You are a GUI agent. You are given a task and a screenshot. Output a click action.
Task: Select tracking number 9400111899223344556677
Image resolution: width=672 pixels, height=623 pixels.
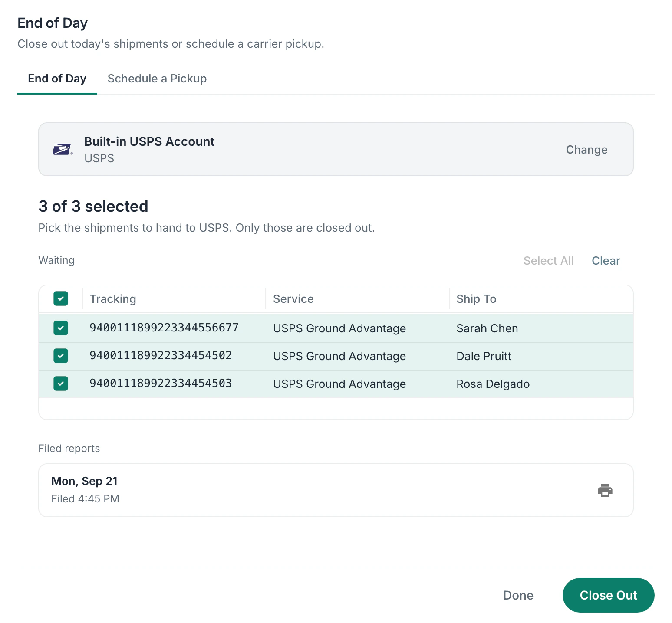coord(164,328)
